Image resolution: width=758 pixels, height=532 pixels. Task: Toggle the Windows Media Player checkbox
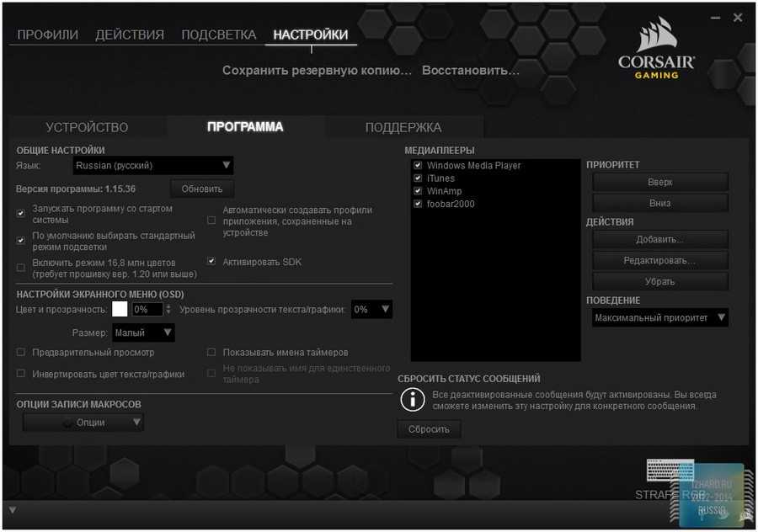(418, 166)
